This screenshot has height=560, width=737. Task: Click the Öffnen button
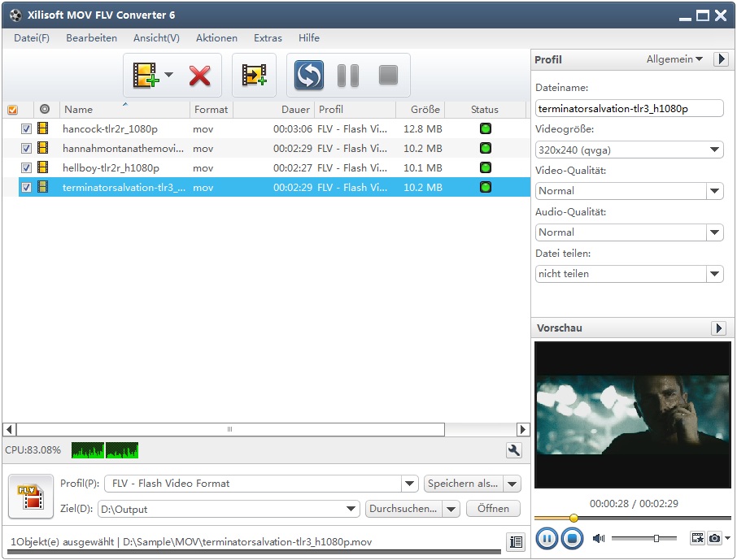coord(493,509)
